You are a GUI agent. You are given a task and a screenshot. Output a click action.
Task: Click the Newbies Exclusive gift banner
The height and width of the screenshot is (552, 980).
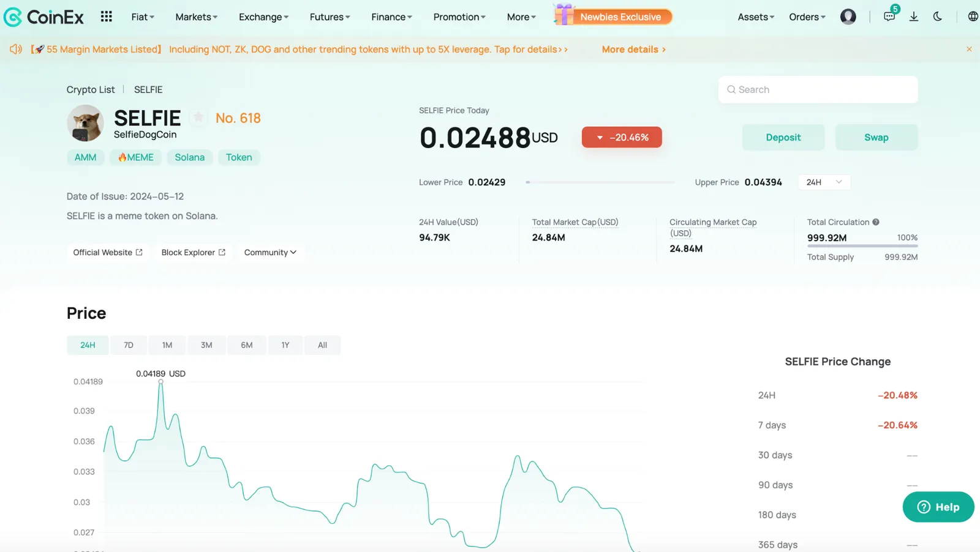coord(612,16)
